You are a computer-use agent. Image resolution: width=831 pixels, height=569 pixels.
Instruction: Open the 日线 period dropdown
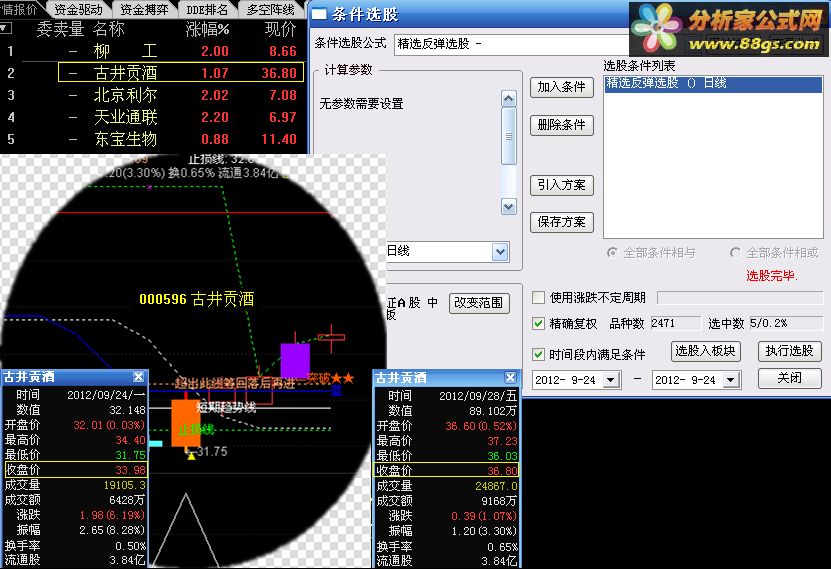[500, 252]
